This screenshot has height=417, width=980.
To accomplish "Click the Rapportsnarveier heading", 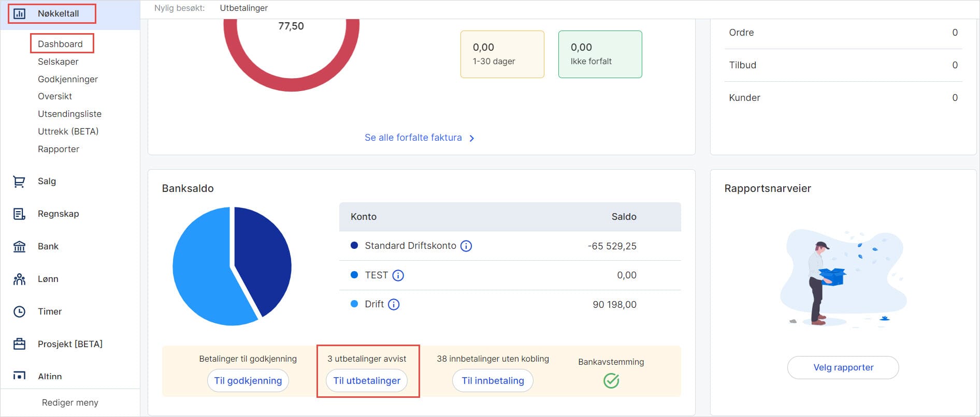I will (768, 188).
